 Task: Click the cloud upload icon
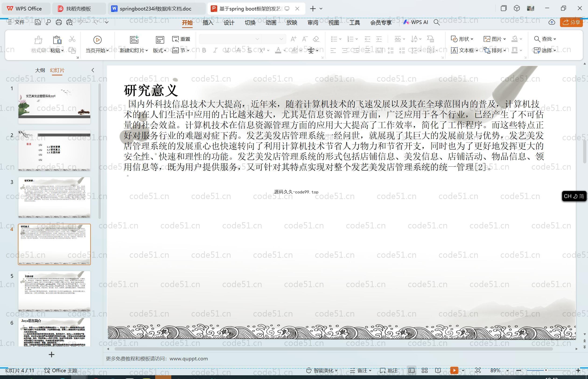pyautogui.click(x=552, y=22)
